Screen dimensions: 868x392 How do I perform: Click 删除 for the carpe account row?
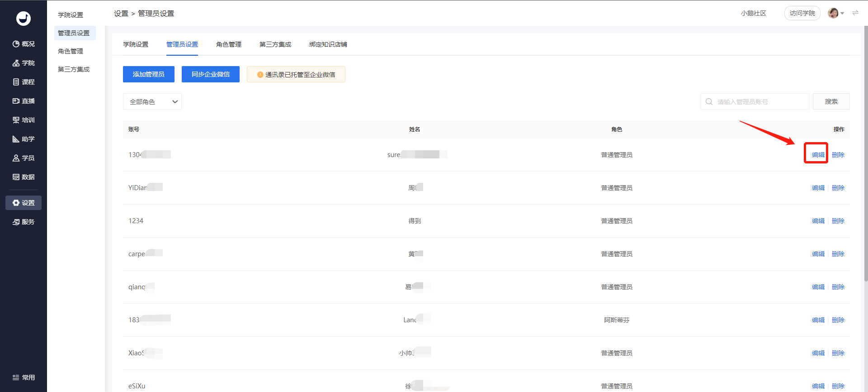838,254
